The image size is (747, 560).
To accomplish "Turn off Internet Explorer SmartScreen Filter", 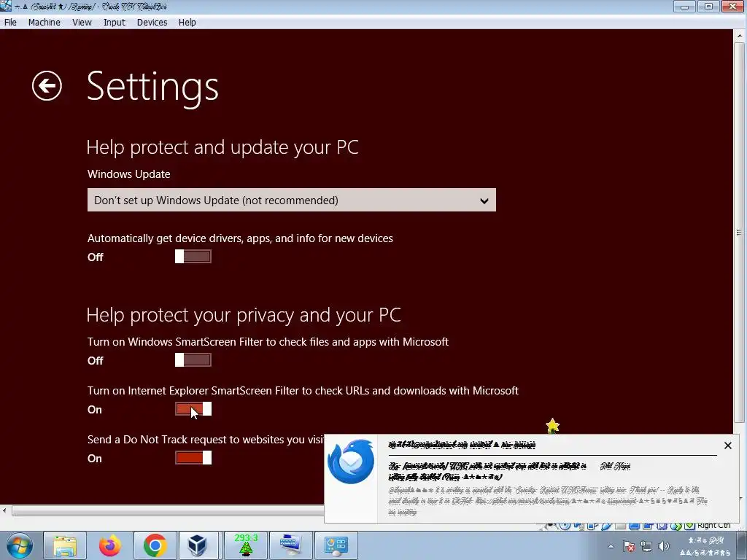I will pyautogui.click(x=193, y=409).
